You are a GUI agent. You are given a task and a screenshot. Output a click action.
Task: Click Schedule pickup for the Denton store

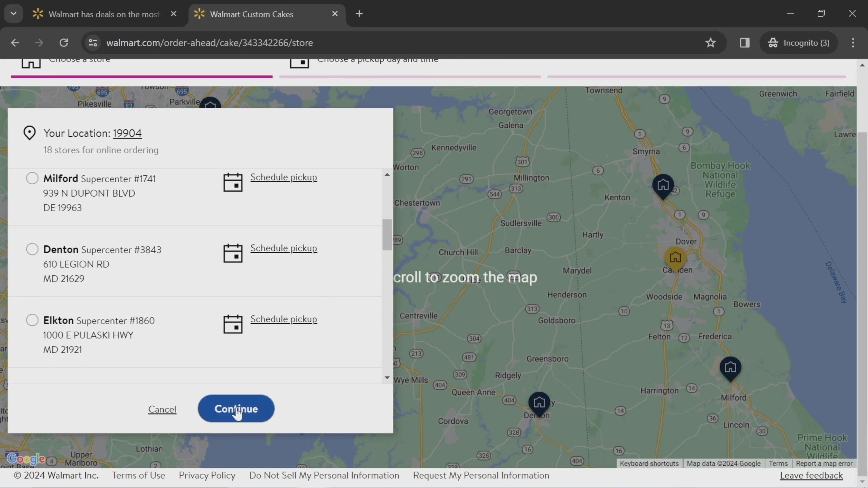tap(284, 248)
